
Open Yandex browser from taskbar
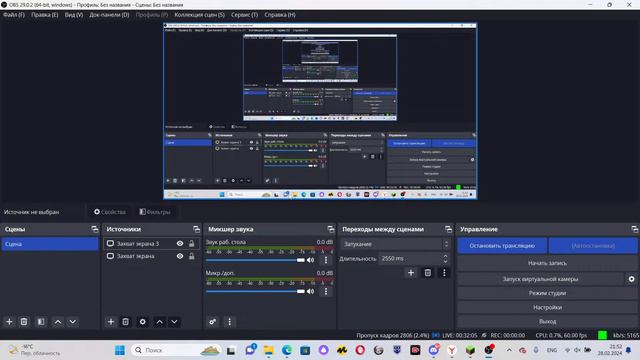click(452, 350)
